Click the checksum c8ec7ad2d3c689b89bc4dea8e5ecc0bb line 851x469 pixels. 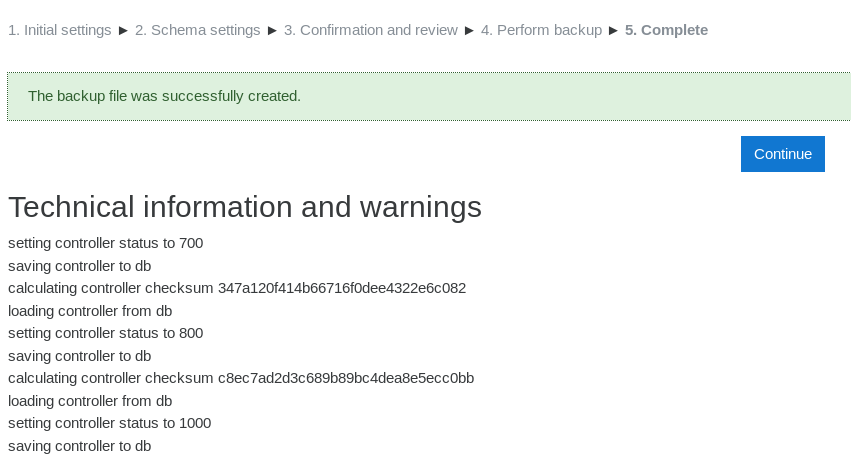pyautogui.click(x=241, y=378)
